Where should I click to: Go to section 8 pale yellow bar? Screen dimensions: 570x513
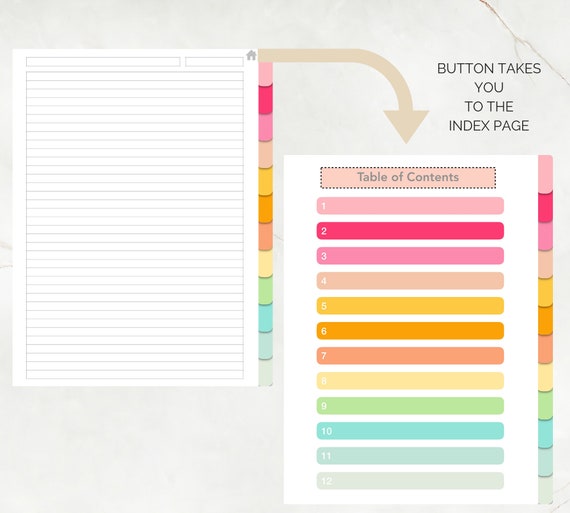(x=410, y=381)
